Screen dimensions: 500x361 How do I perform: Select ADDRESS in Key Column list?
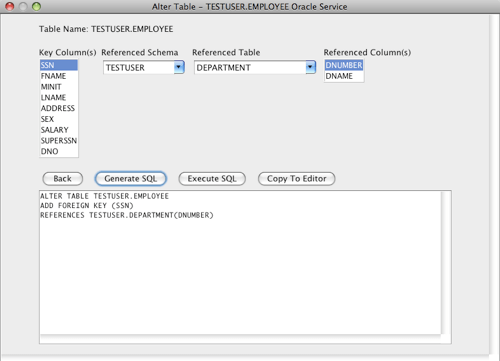tap(59, 108)
